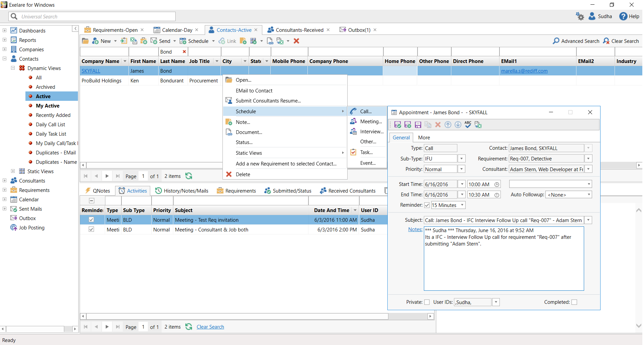Collapse the left navigation panel arrow

[75, 29]
